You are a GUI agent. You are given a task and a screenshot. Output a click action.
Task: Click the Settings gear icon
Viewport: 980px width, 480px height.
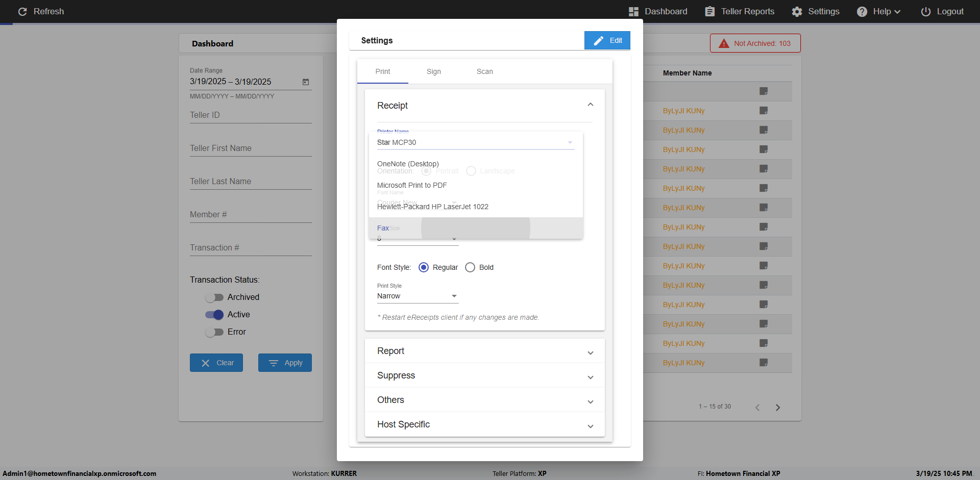click(797, 11)
